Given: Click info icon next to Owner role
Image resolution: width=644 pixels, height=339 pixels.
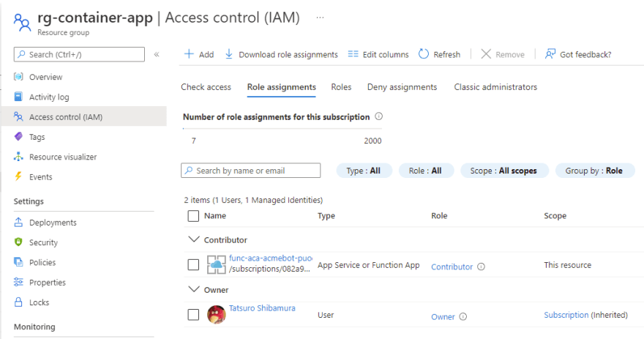Looking at the screenshot, I should [463, 316].
